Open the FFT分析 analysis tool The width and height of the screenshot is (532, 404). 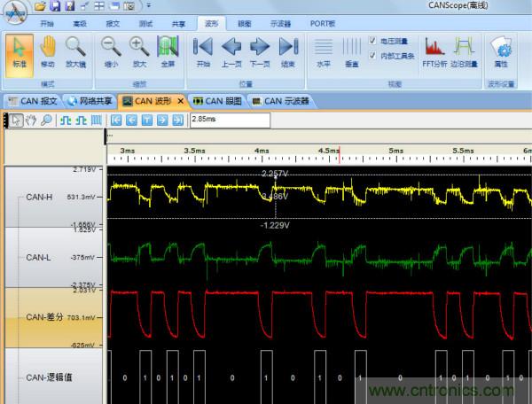pos(434,52)
